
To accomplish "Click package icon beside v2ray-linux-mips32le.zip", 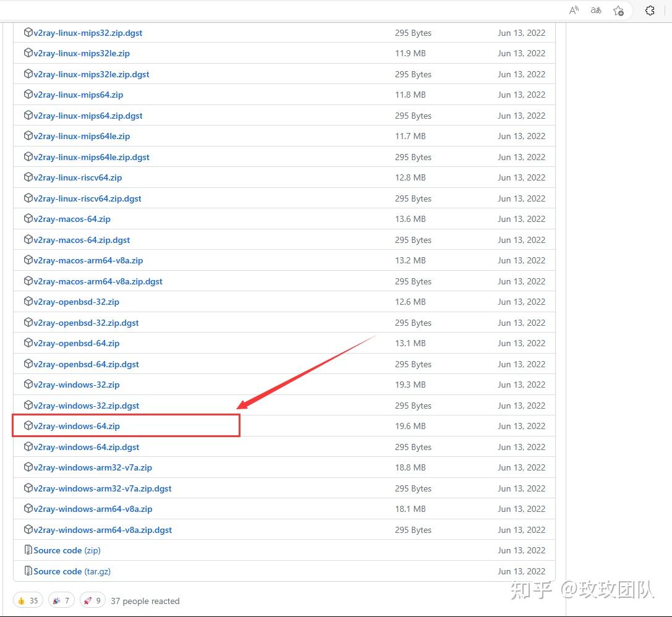I will click(28, 53).
